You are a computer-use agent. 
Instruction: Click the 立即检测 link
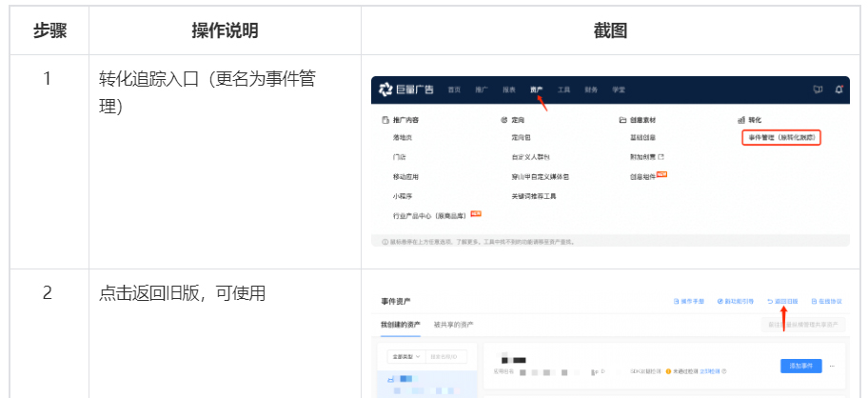(710, 371)
